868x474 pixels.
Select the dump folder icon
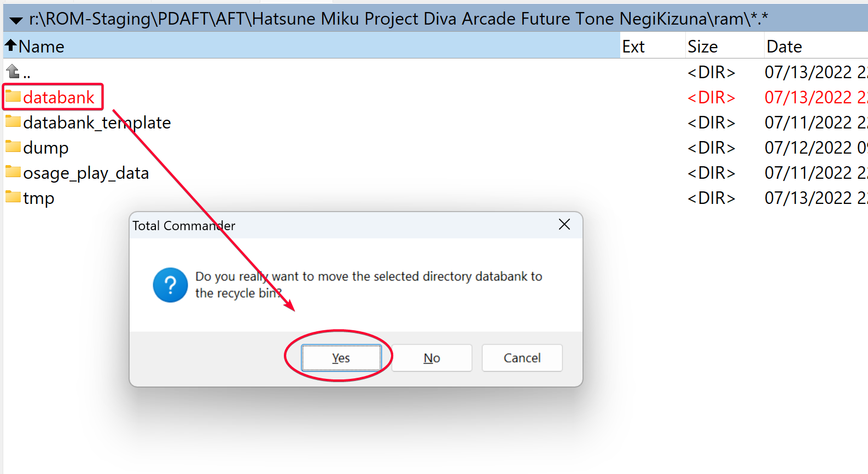[x=13, y=147]
